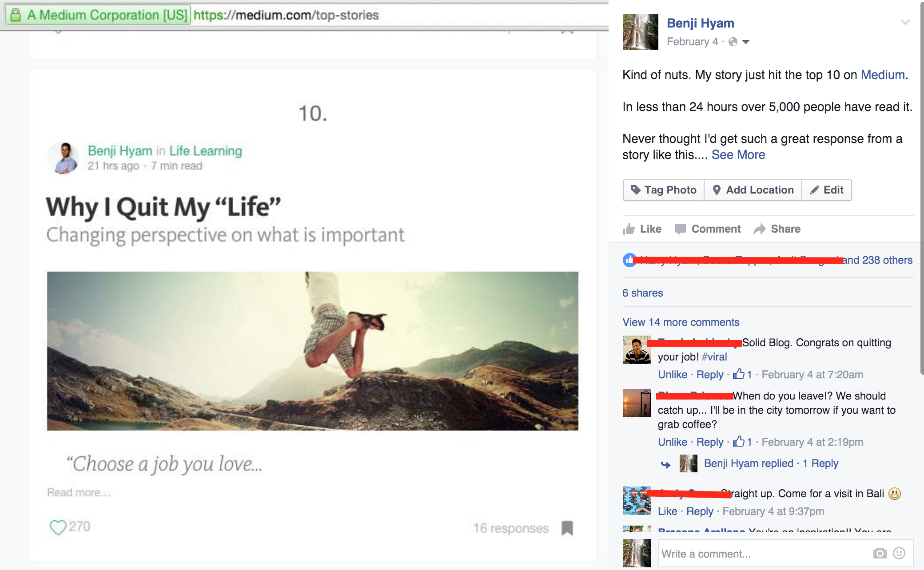Screen dimensions: 924x570
Task: Share the Facebook post
Action: [777, 229]
